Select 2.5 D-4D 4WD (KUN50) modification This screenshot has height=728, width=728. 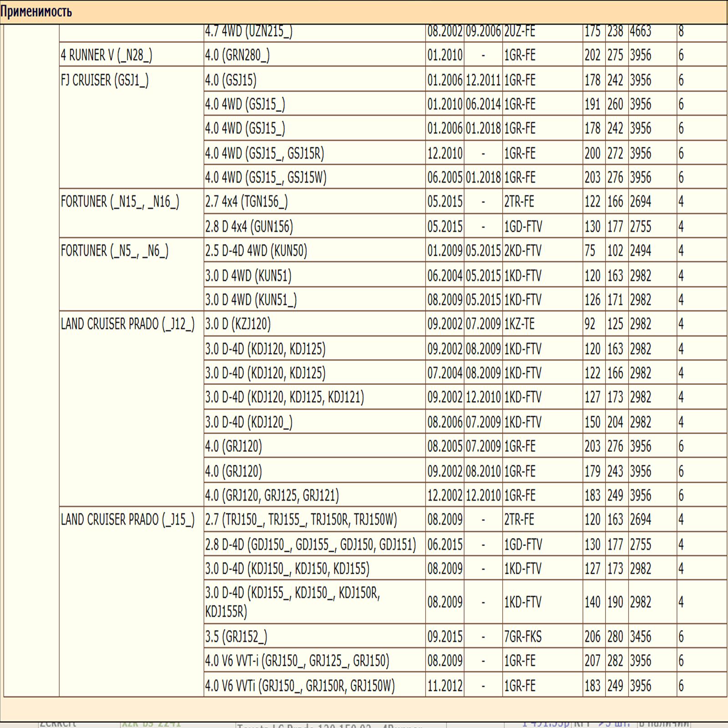coord(256,251)
